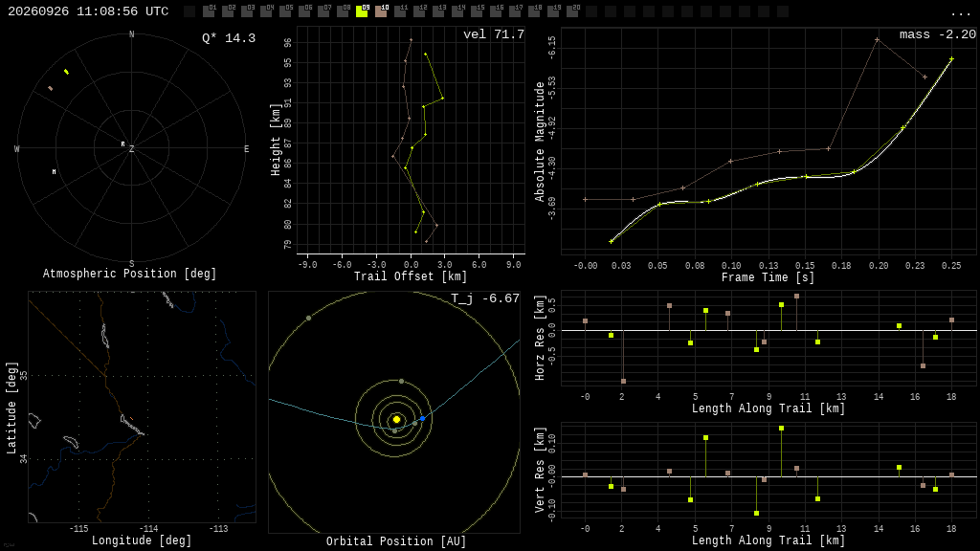Image resolution: width=980 pixels, height=551 pixels.
Task: Click station box 05 in top strip
Action: tap(285, 11)
